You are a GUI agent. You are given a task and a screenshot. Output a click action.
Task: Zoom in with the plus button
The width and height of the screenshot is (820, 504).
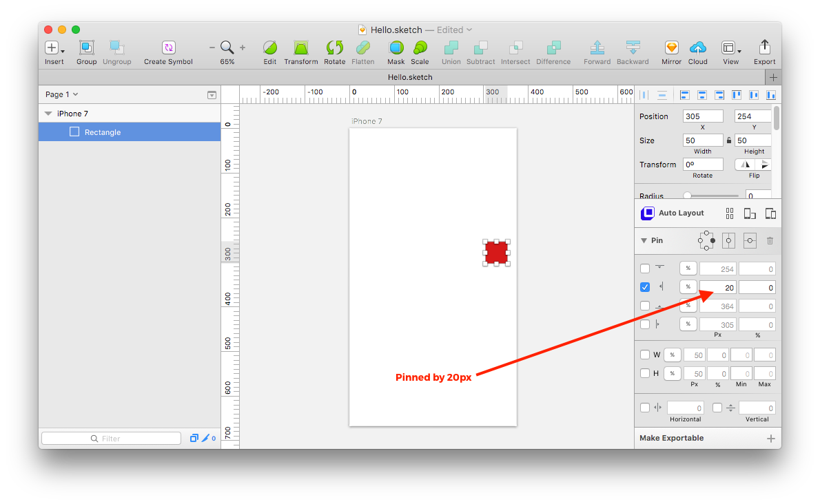pyautogui.click(x=243, y=48)
